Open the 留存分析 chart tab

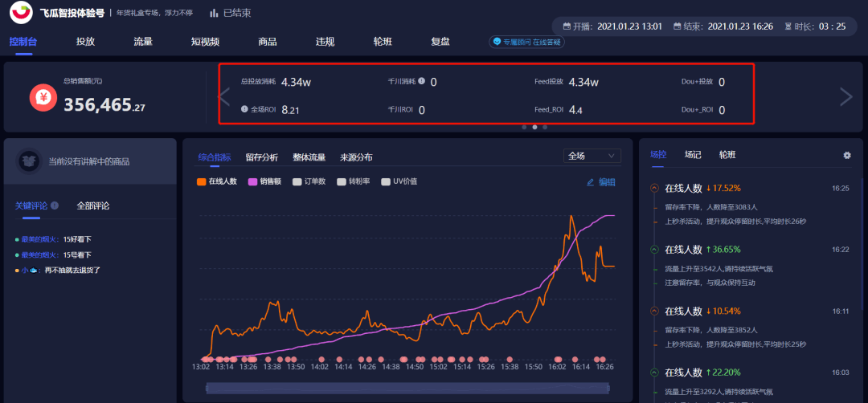[262, 157]
